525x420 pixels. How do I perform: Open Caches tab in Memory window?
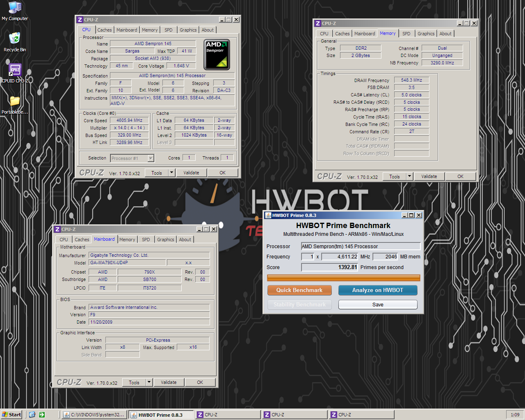pos(342,34)
